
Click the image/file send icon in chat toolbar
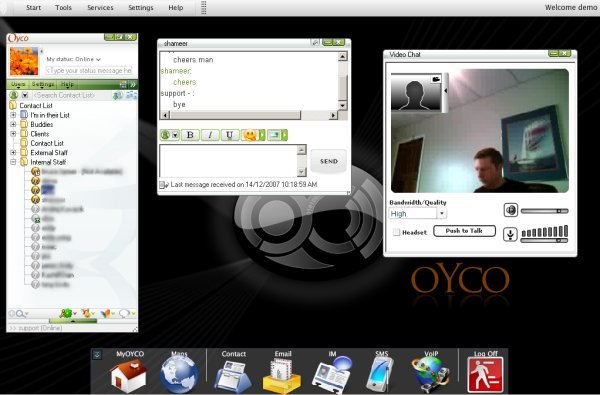274,135
